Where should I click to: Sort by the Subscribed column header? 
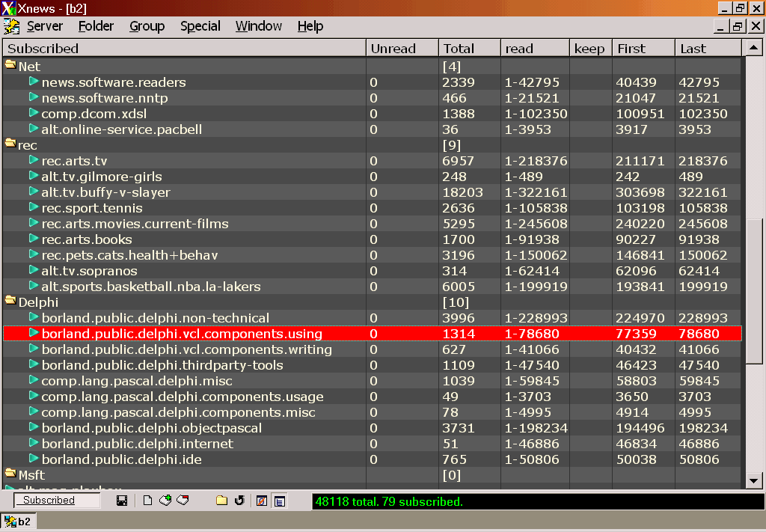pyautogui.click(x=184, y=49)
